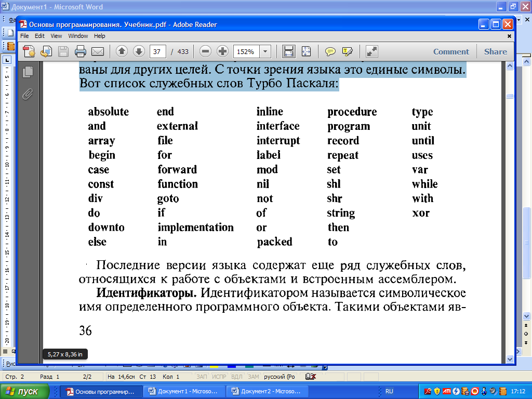Go to next page with down arrow
The width and height of the screenshot is (532, 399).
point(138,51)
